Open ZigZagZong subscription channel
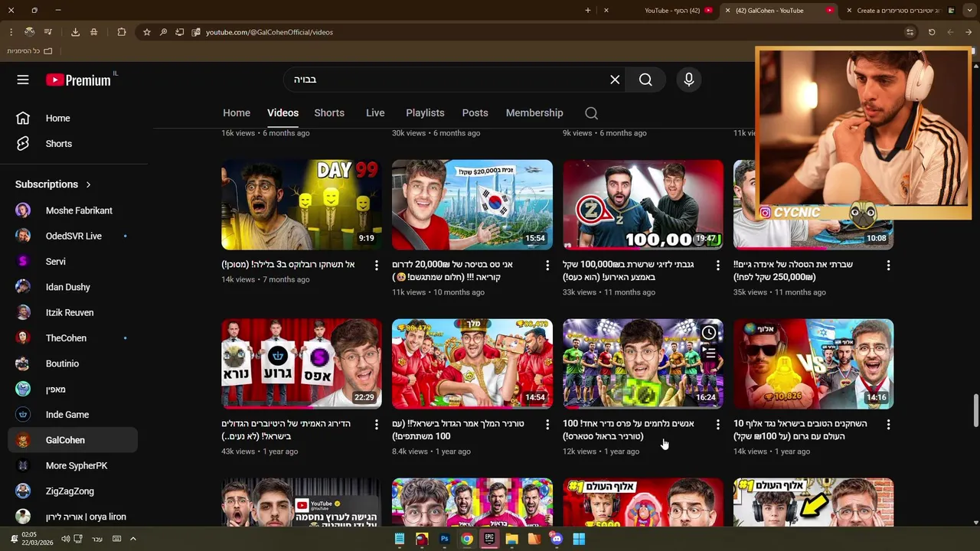The image size is (980, 551). pyautogui.click(x=73, y=491)
